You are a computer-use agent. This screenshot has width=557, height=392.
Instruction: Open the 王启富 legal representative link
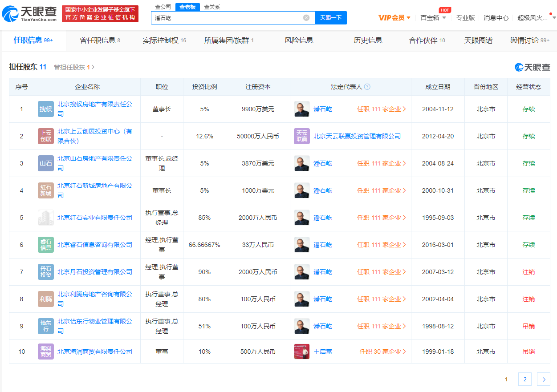322,352
